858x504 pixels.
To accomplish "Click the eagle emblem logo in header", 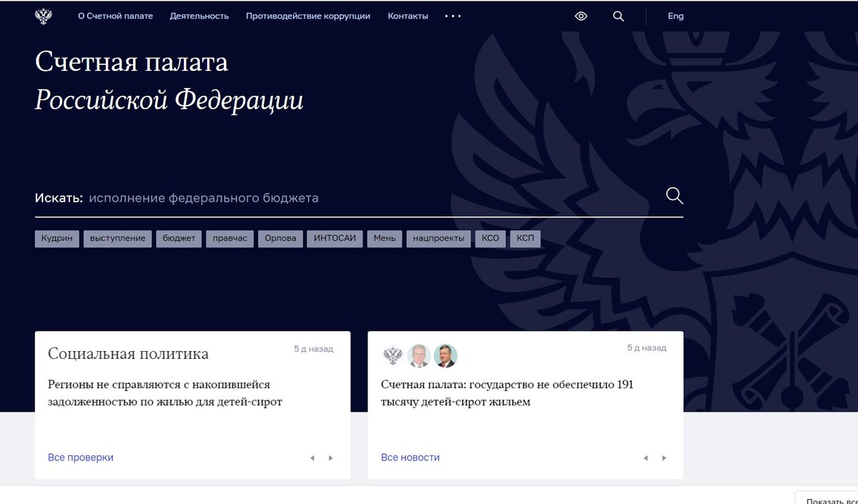I will coord(44,16).
